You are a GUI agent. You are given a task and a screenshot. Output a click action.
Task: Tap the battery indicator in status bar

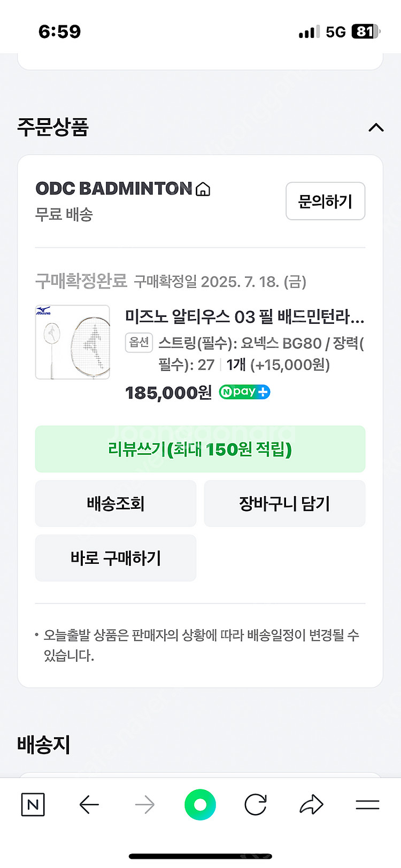pyautogui.click(x=366, y=32)
